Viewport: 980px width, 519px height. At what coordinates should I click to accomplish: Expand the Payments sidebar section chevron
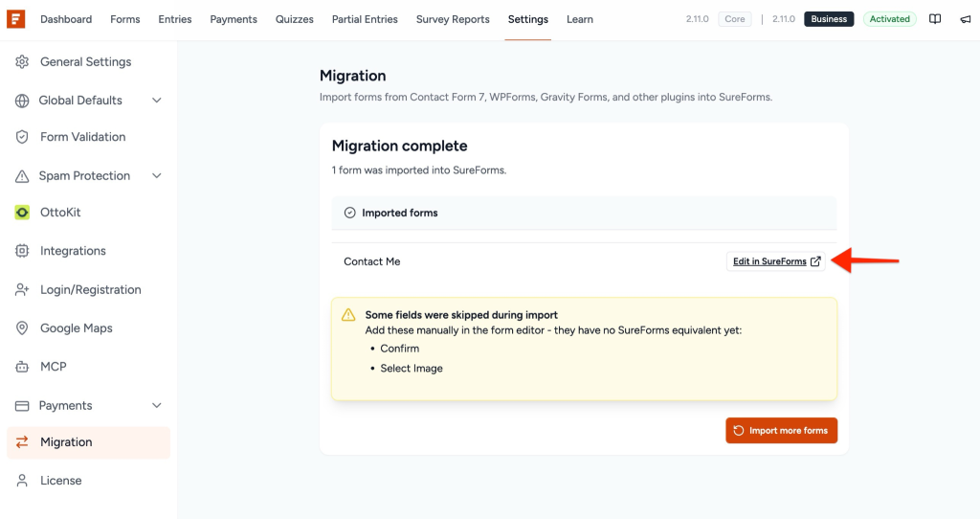[157, 406]
